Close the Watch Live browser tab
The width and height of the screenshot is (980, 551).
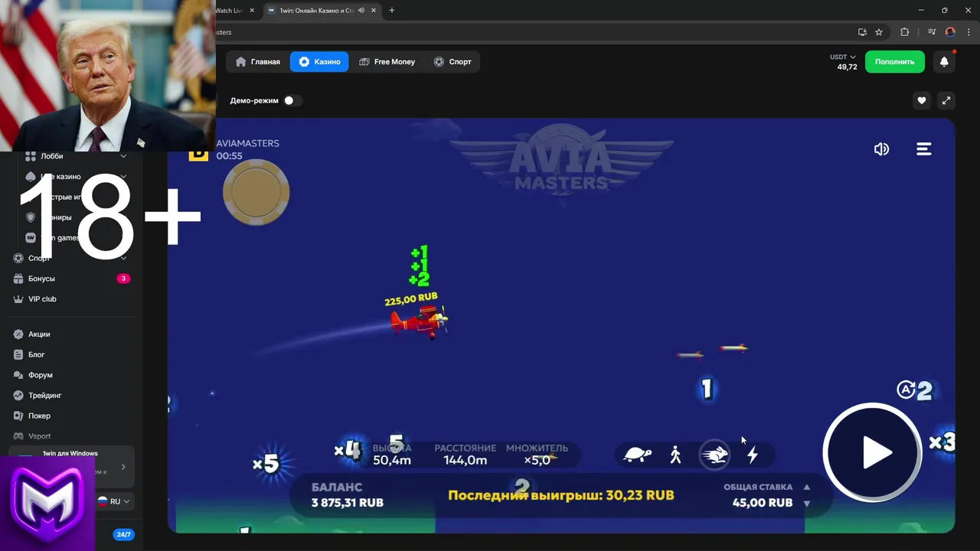[x=252, y=11]
